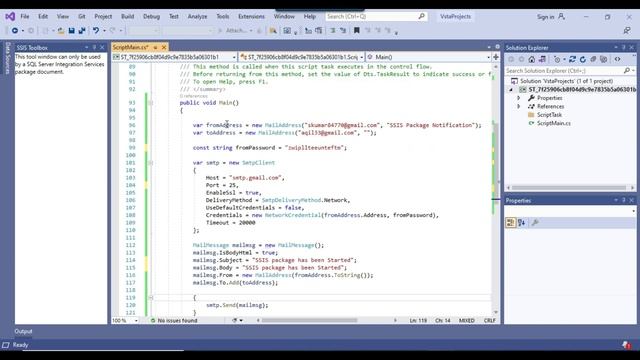
Task: Click the Collapse All icon in Solution Explorer
Action: point(593,60)
